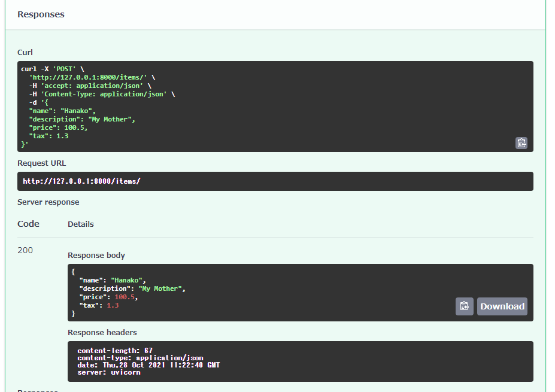Click the Code column header
This screenshot has height=392, width=555.
pyautogui.click(x=28, y=224)
